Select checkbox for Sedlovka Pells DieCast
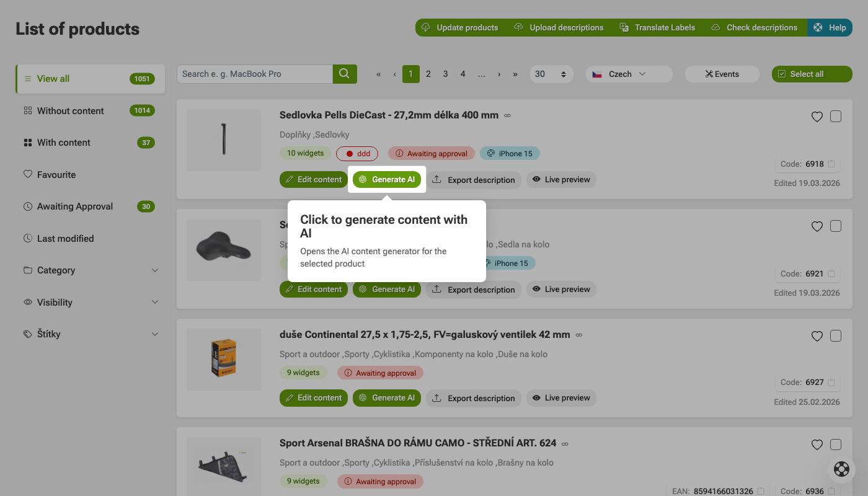The image size is (868, 496). pyautogui.click(x=836, y=116)
